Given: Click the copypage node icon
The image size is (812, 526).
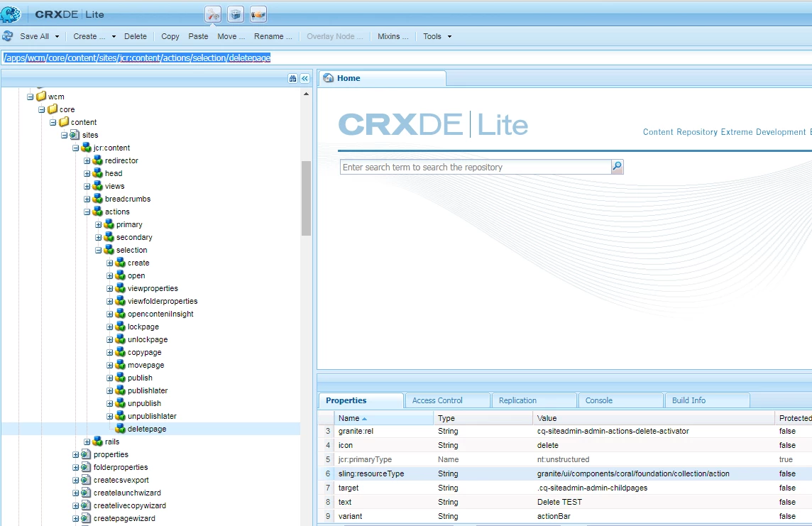Looking at the screenshot, I should pyautogui.click(x=121, y=352).
